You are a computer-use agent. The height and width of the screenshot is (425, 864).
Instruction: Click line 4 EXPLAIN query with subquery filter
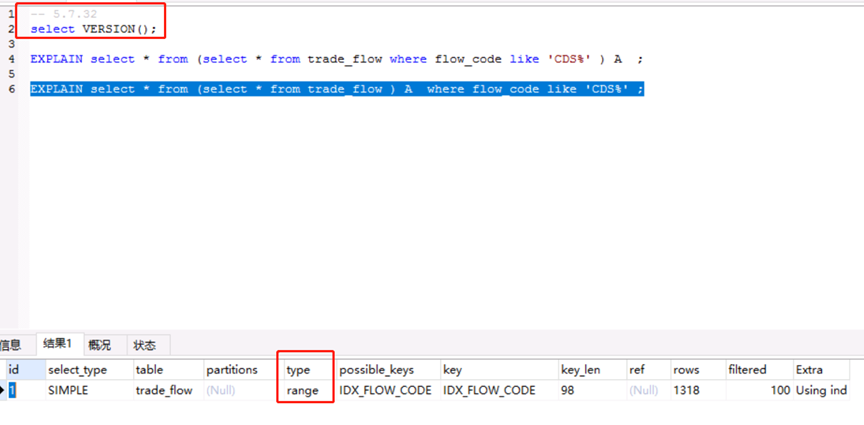click(336, 59)
